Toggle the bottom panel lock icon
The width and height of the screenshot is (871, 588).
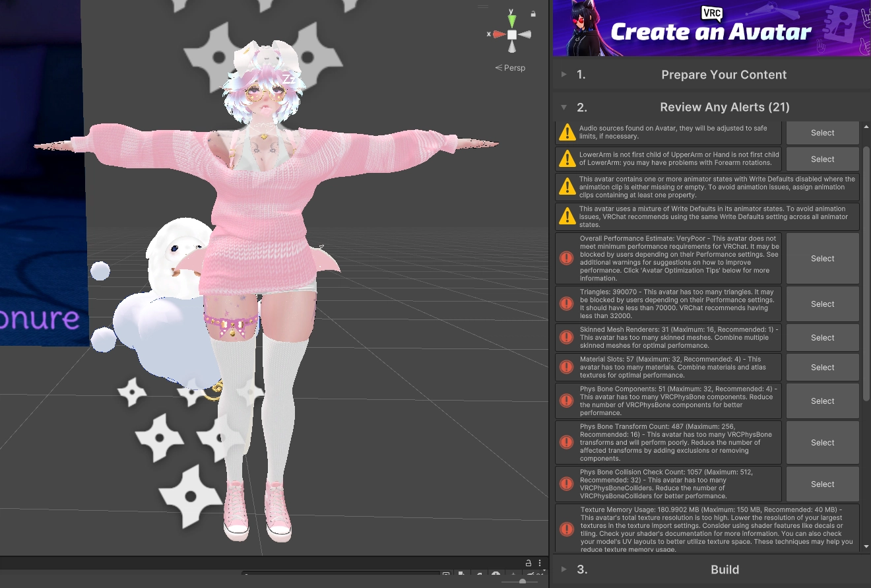[x=529, y=563]
